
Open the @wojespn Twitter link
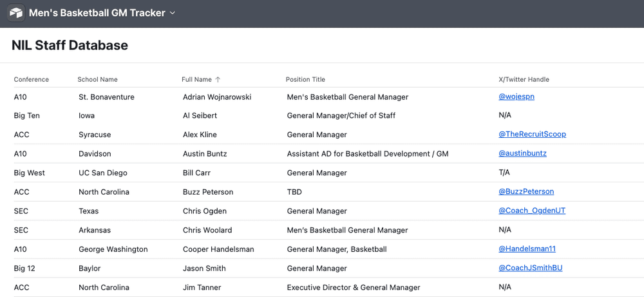(516, 97)
